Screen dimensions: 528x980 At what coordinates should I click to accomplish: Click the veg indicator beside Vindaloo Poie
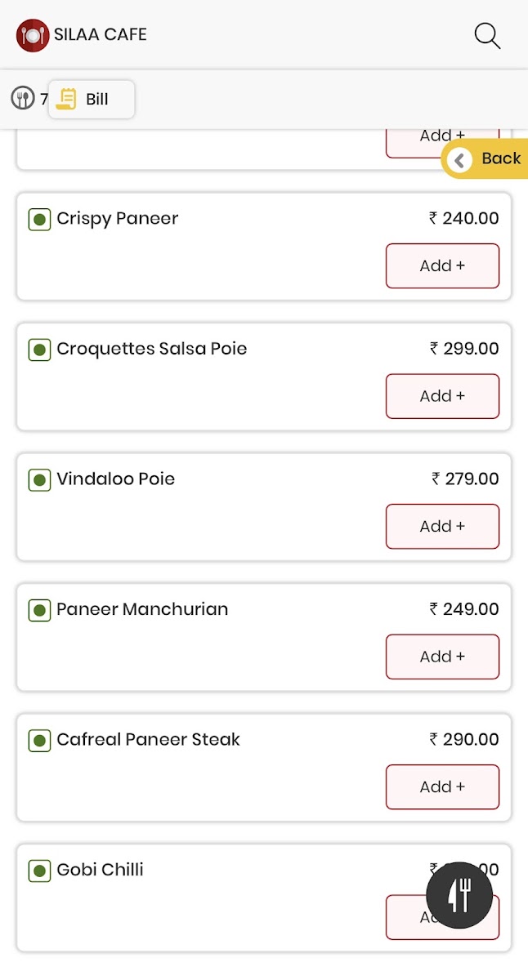[x=39, y=480]
